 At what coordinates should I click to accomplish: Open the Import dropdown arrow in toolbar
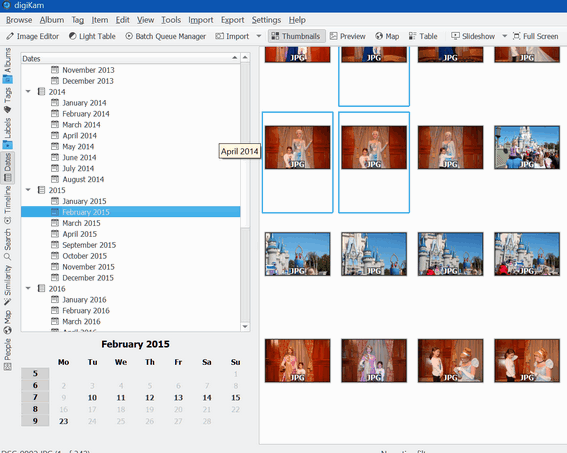point(259,36)
